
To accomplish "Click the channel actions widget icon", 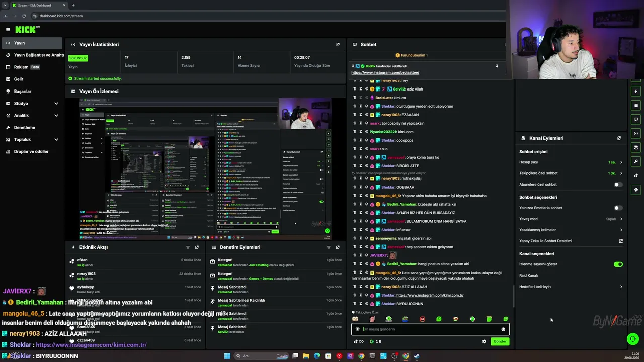I will (636, 148).
